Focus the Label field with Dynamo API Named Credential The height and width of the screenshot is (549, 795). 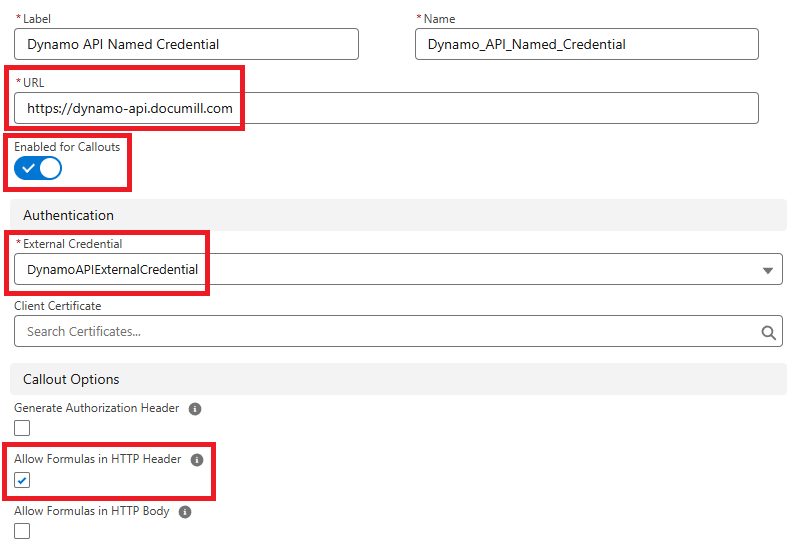tap(186, 44)
